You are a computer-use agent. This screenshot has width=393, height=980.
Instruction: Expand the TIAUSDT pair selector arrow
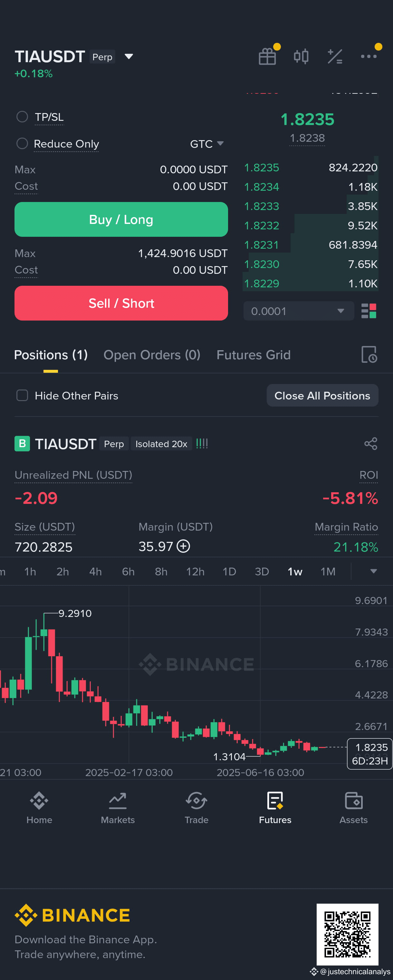pyautogui.click(x=129, y=57)
